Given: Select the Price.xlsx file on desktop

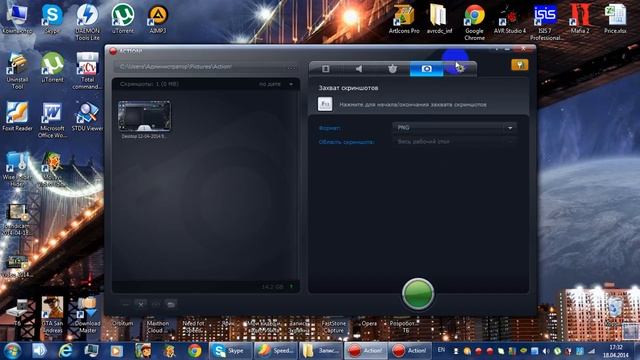Looking at the screenshot, I should click(615, 19).
